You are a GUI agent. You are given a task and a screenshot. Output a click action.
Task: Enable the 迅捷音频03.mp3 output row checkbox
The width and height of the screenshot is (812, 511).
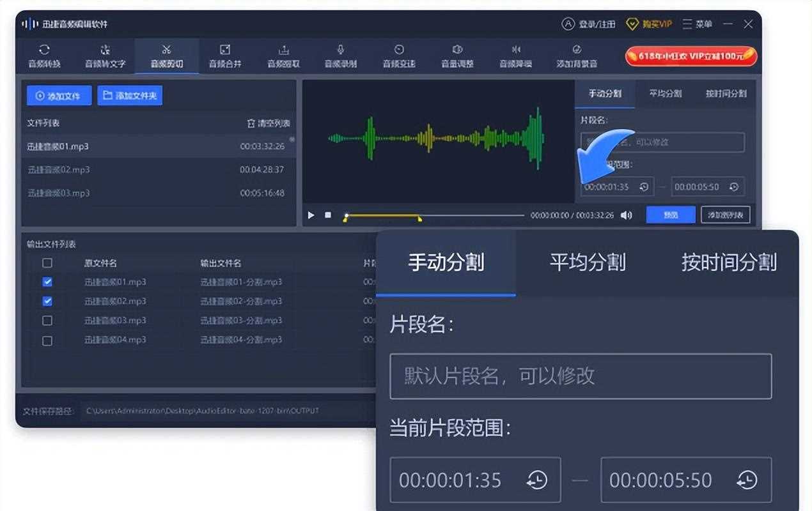point(47,321)
